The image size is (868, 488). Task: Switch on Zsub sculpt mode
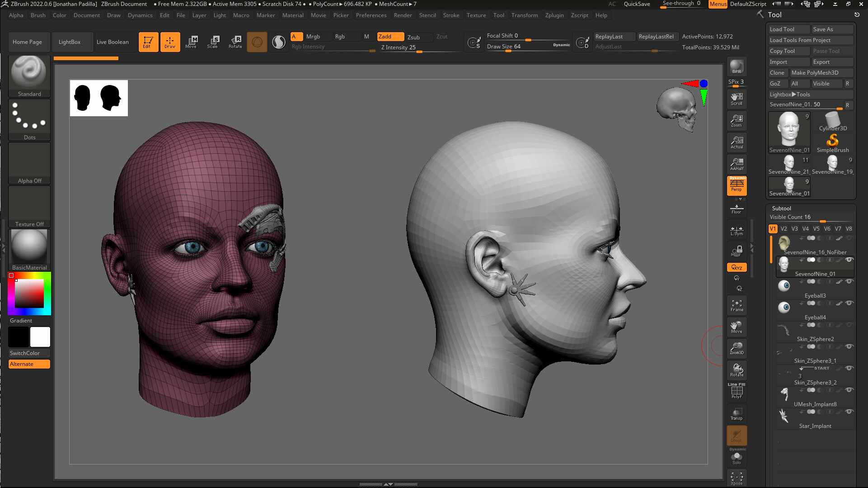point(413,37)
